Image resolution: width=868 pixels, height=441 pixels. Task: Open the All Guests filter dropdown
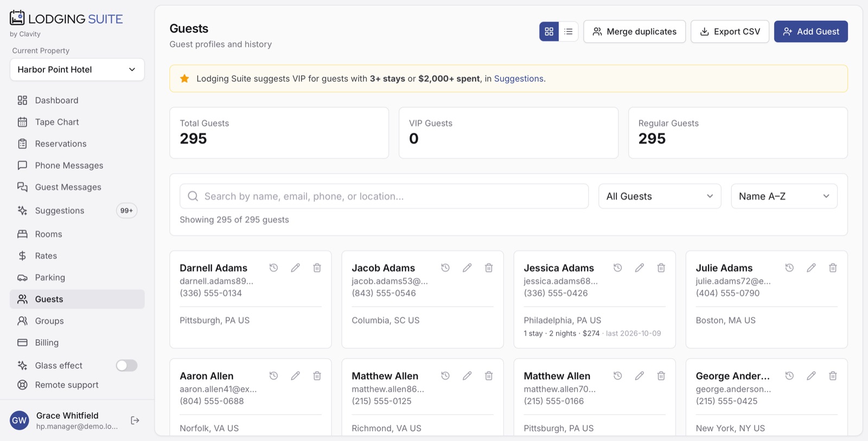[x=660, y=196]
